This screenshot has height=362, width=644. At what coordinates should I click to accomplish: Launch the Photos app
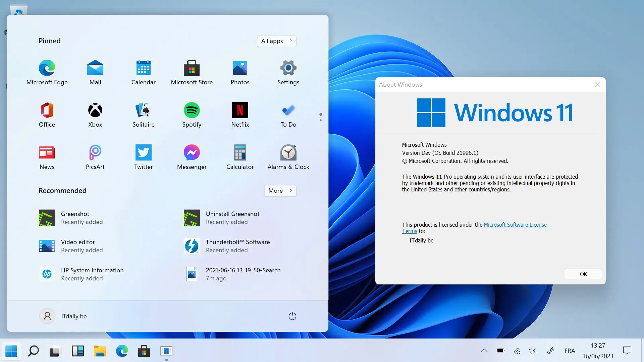click(240, 73)
